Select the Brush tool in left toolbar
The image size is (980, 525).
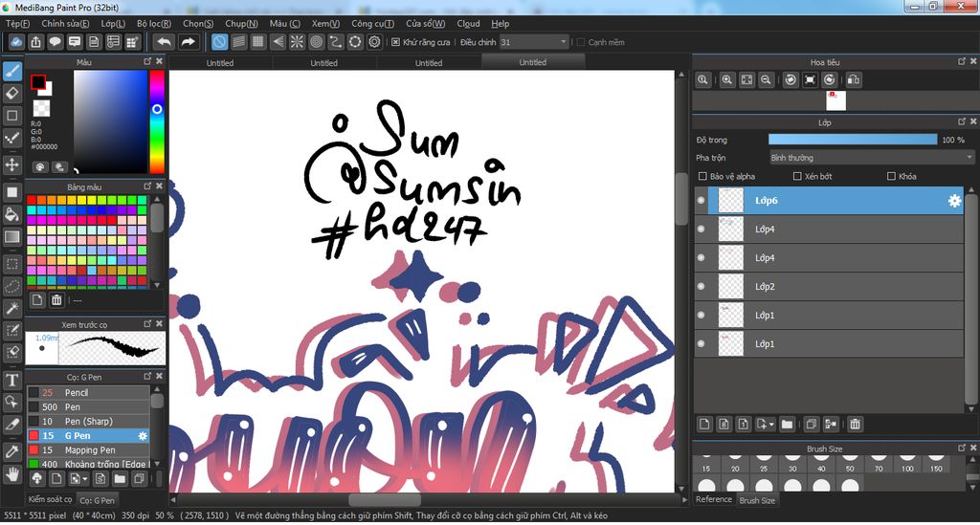[11, 71]
